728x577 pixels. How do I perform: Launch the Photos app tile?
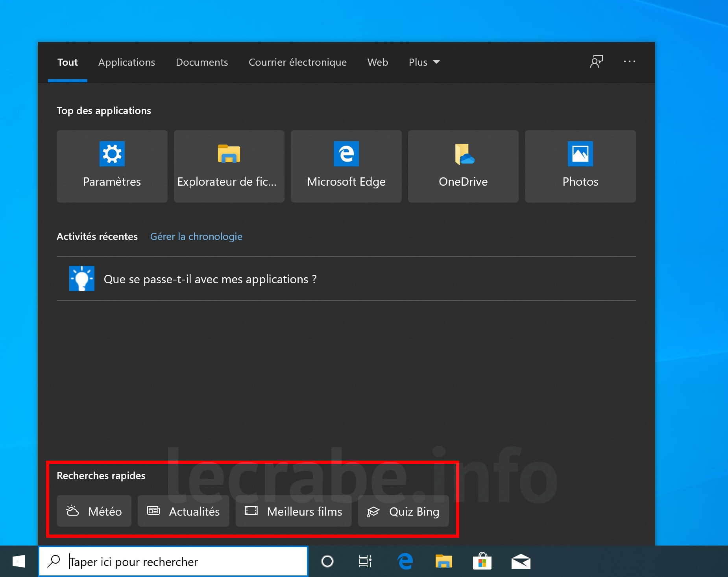[580, 166]
